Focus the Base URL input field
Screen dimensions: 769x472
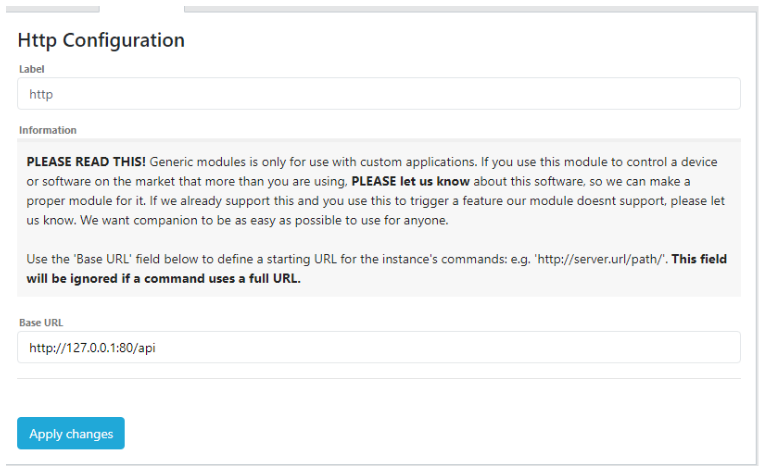coord(379,347)
